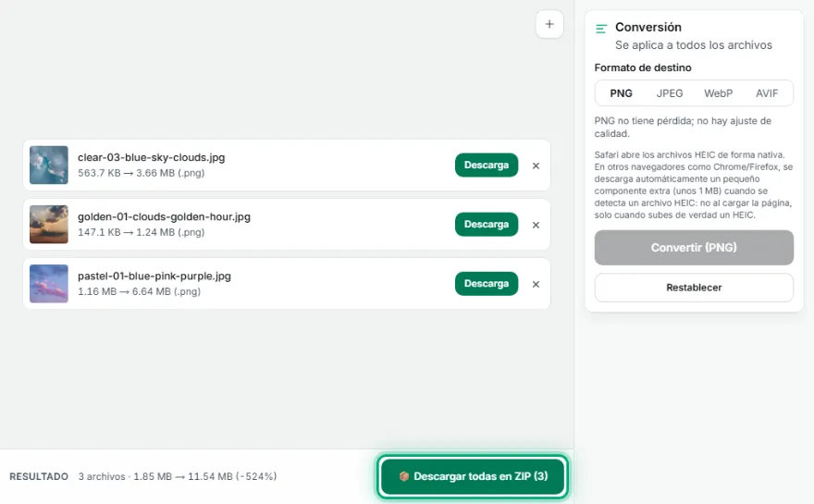This screenshot has height=504, width=814.
Task: Click the Restablecer button
Action: click(694, 288)
